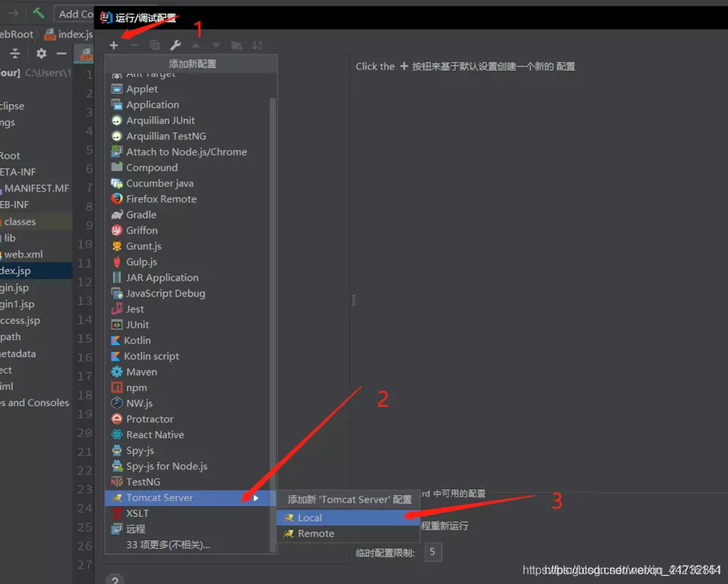Image resolution: width=728 pixels, height=584 pixels.
Task: Pick React Native configuration
Action: tap(187, 435)
